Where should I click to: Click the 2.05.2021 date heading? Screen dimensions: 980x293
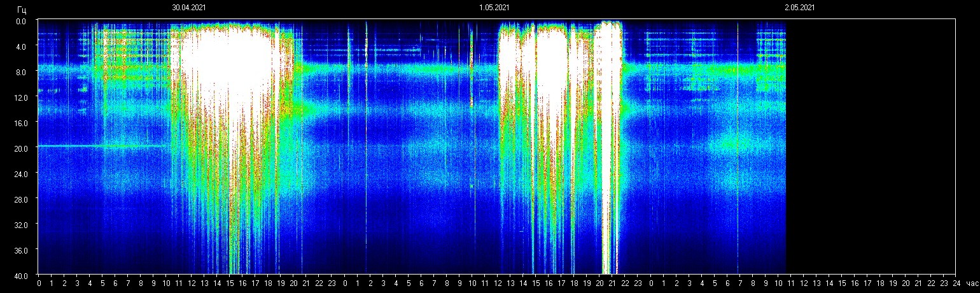(x=799, y=8)
